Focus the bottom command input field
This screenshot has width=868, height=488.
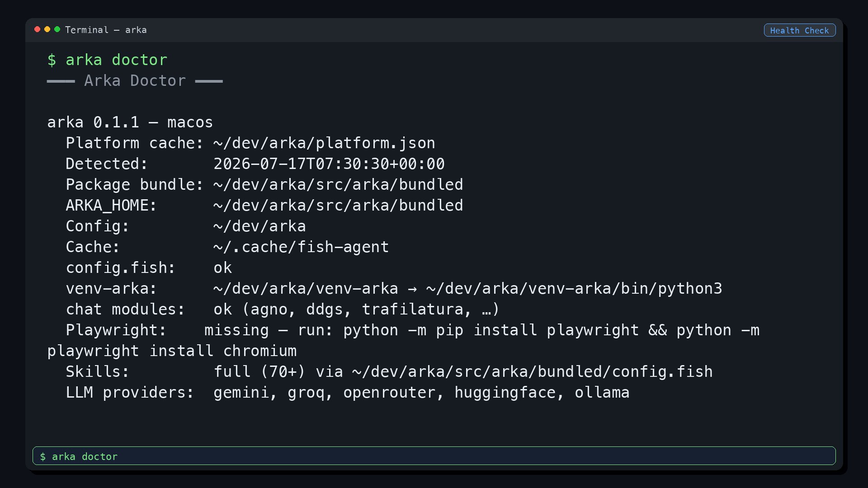click(434, 455)
